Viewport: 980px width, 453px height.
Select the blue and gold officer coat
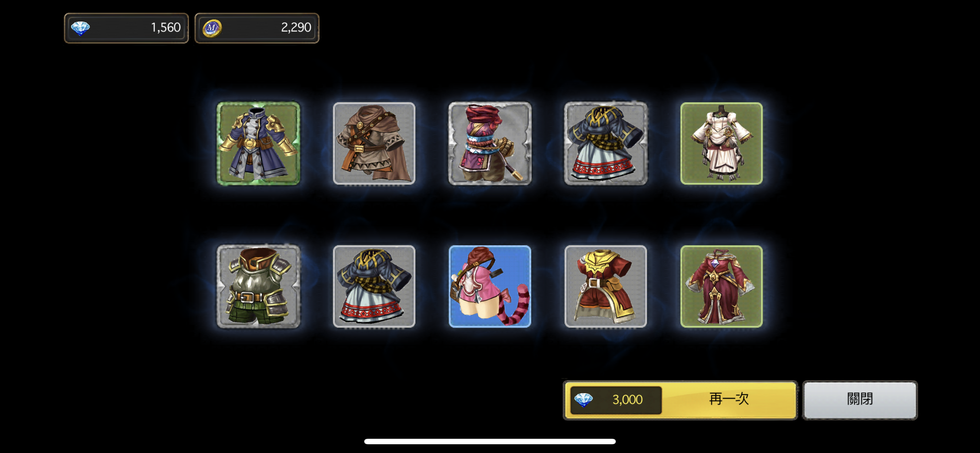[258, 143]
